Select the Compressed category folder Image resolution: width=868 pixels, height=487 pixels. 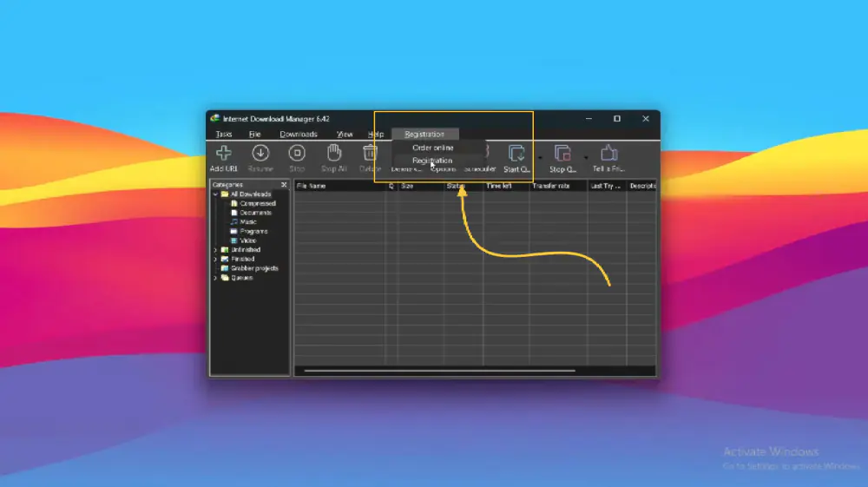click(257, 203)
